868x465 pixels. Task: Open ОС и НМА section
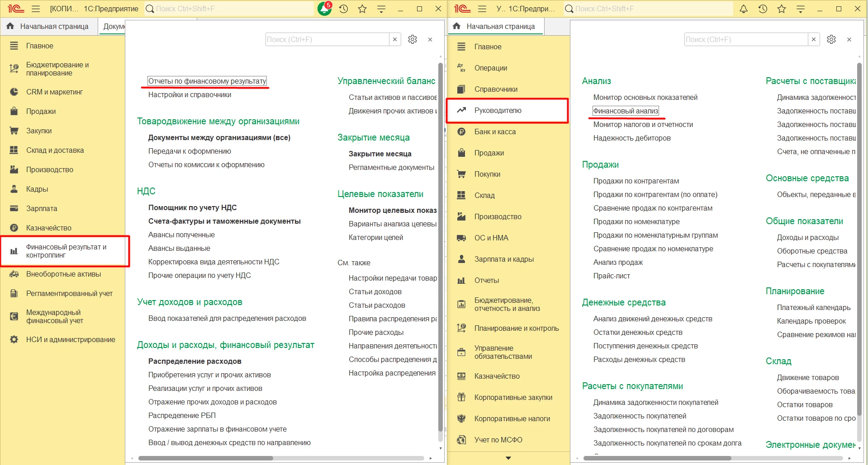pos(508,238)
